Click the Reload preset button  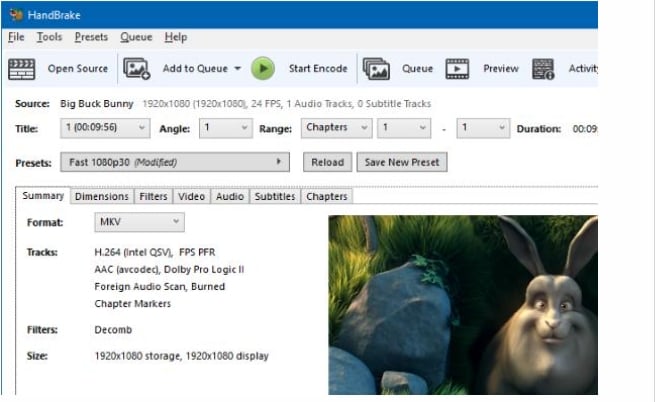coord(328,162)
